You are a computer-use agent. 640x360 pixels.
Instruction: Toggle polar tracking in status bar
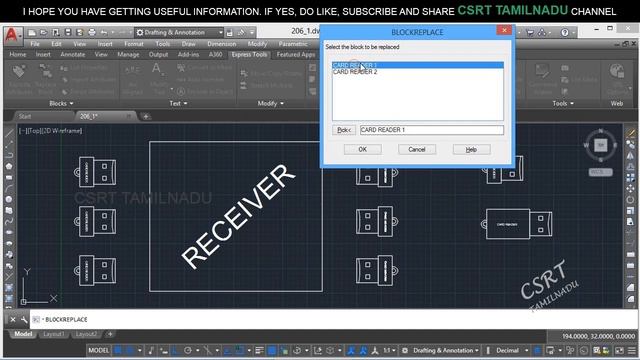pos(188,350)
